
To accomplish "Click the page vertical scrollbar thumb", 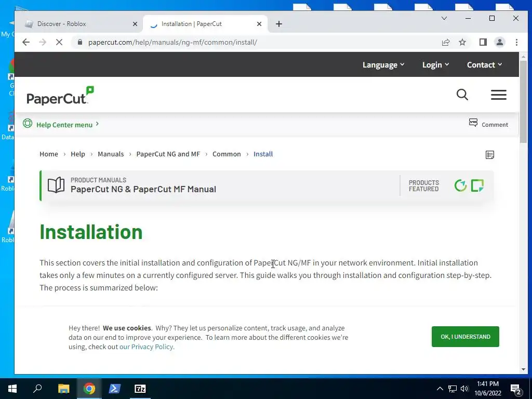I will click(523, 102).
